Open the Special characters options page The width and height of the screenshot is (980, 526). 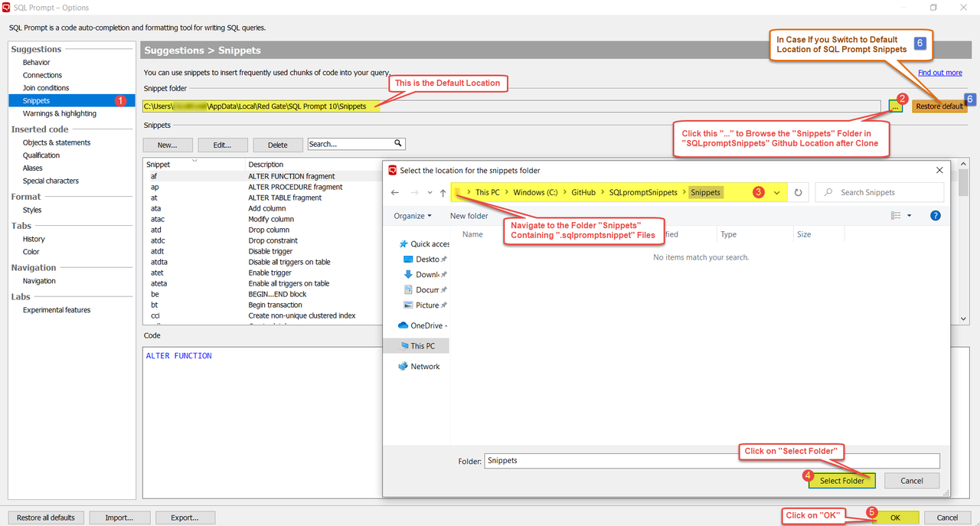[51, 181]
